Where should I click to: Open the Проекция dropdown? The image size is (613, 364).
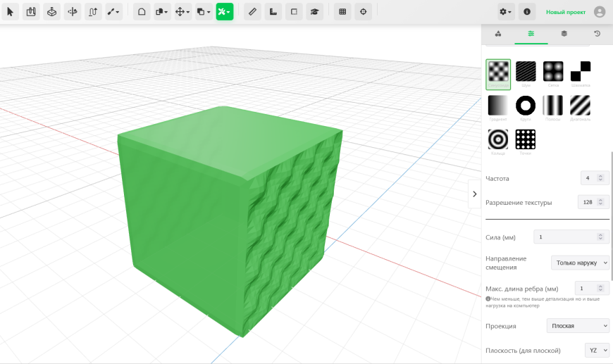[x=578, y=326]
